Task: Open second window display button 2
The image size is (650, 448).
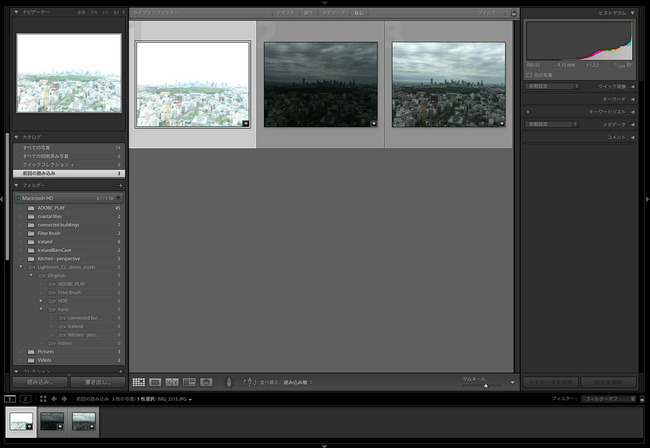Action: coord(25,399)
